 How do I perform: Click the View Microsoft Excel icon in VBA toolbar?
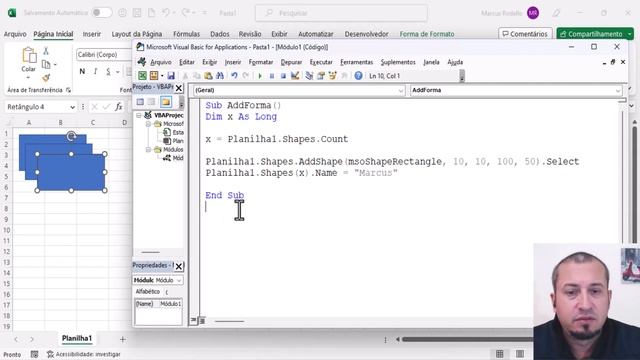[x=142, y=76]
